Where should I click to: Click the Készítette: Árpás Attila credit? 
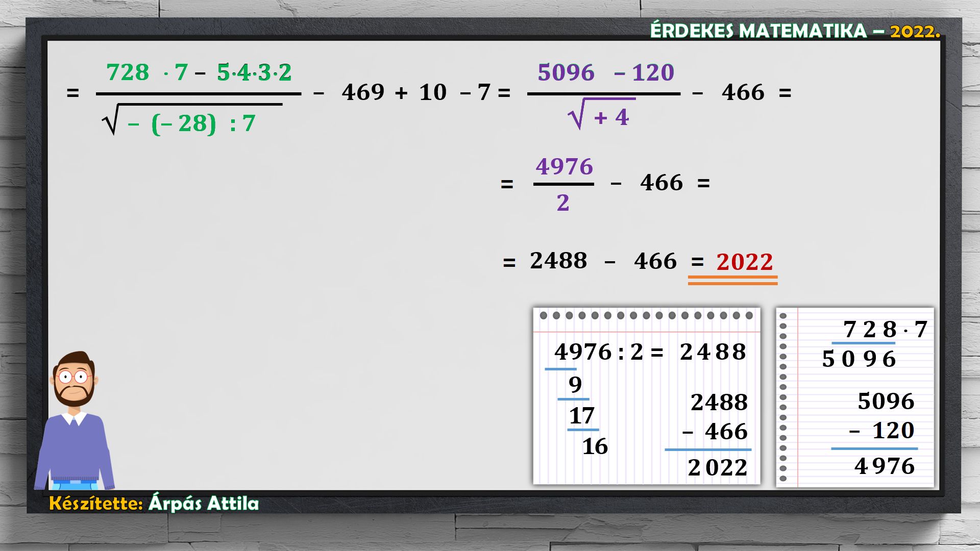tap(154, 504)
